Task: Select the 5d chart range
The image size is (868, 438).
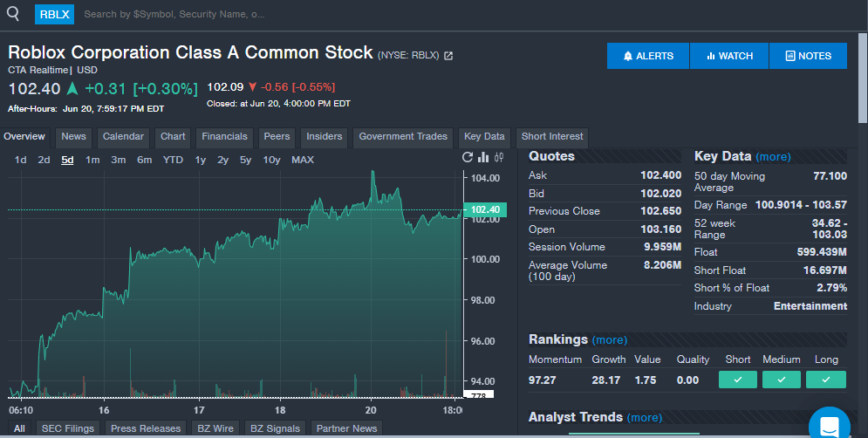Action: [x=67, y=160]
